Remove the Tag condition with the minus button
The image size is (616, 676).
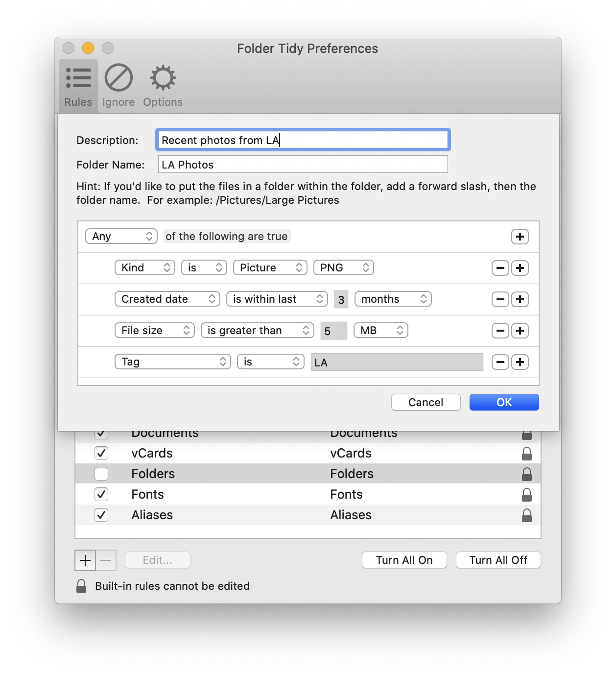click(x=500, y=362)
